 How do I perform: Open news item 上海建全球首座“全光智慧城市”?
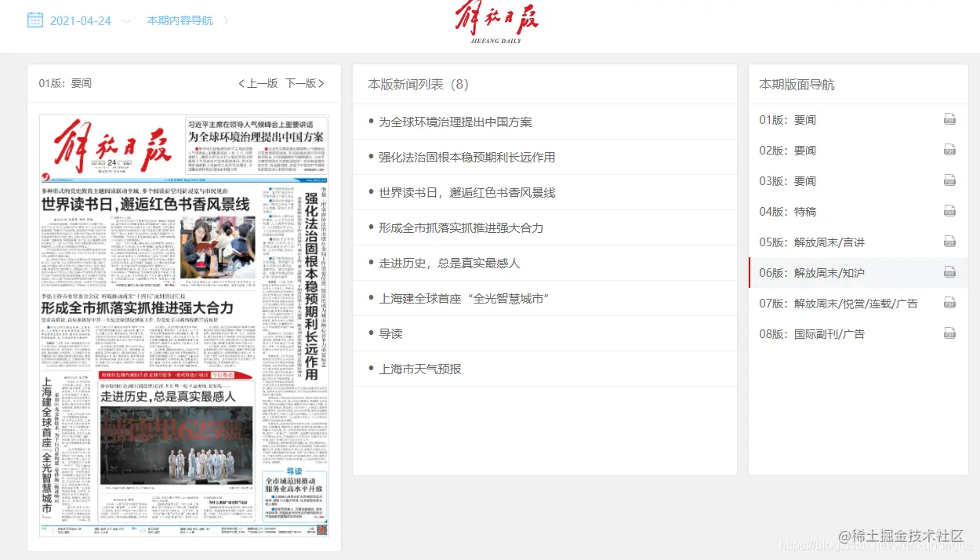[x=463, y=299]
